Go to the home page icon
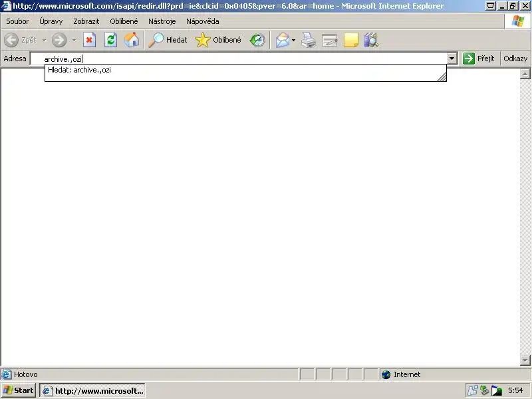This screenshot has height=399, width=532. (x=132, y=40)
